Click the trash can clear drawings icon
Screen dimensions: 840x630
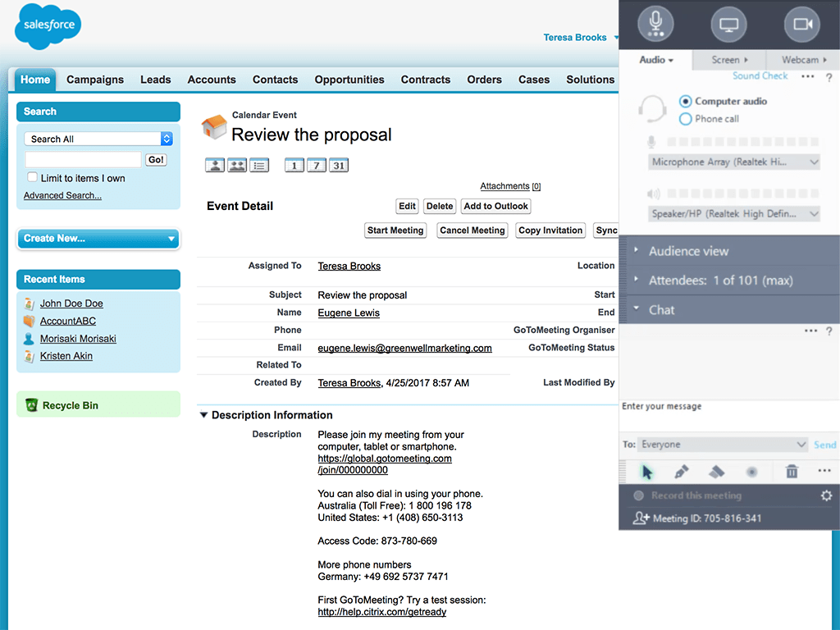tap(792, 472)
